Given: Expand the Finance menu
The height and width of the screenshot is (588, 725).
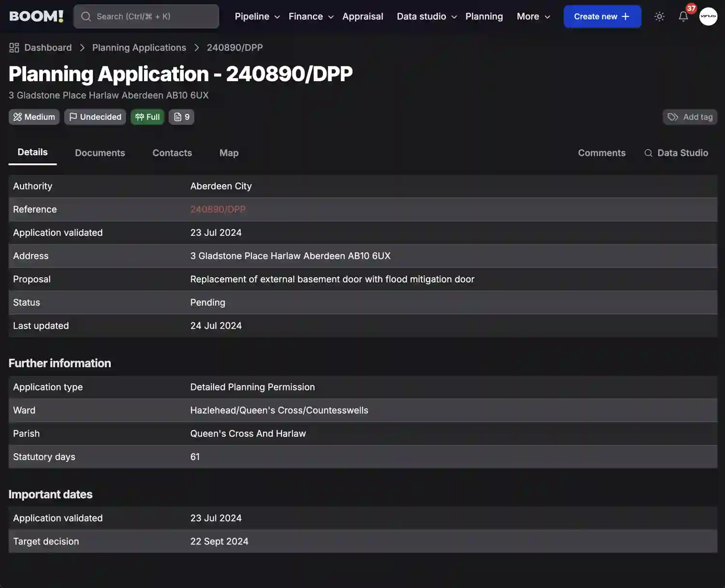Looking at the screenshot, I should click(x=311, y=16).
